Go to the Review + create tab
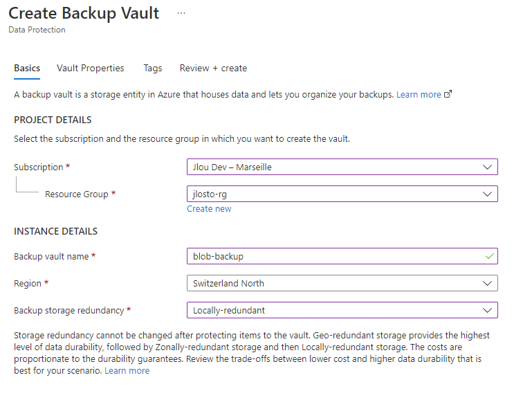Image resolution: width=532 pixels, height=400 pixels. (213, 69)
